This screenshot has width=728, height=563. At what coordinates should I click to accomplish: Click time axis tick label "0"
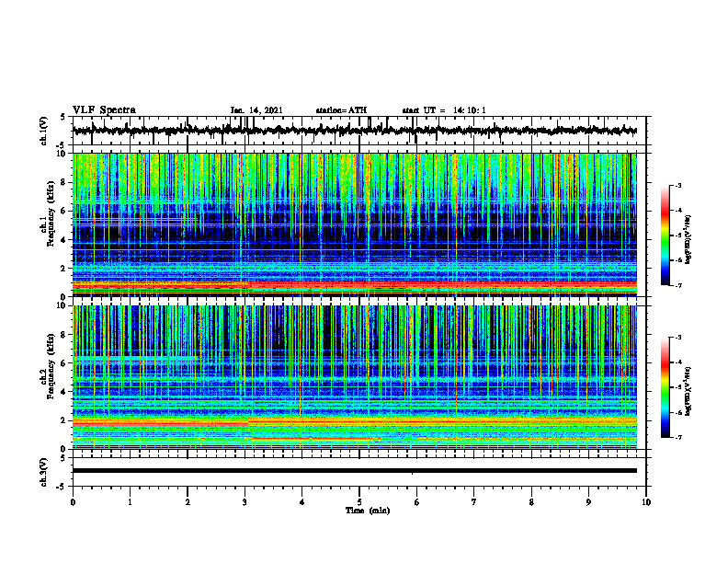pyautogui.click(x=73, y=502)
